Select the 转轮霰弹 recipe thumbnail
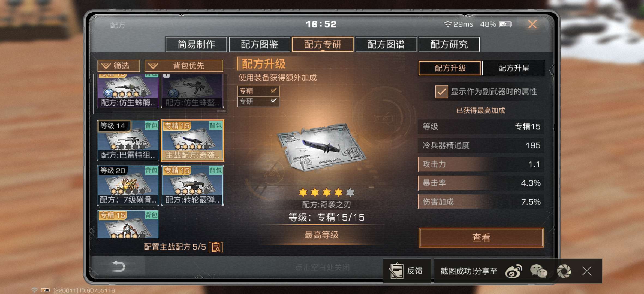 pos(192,185)
